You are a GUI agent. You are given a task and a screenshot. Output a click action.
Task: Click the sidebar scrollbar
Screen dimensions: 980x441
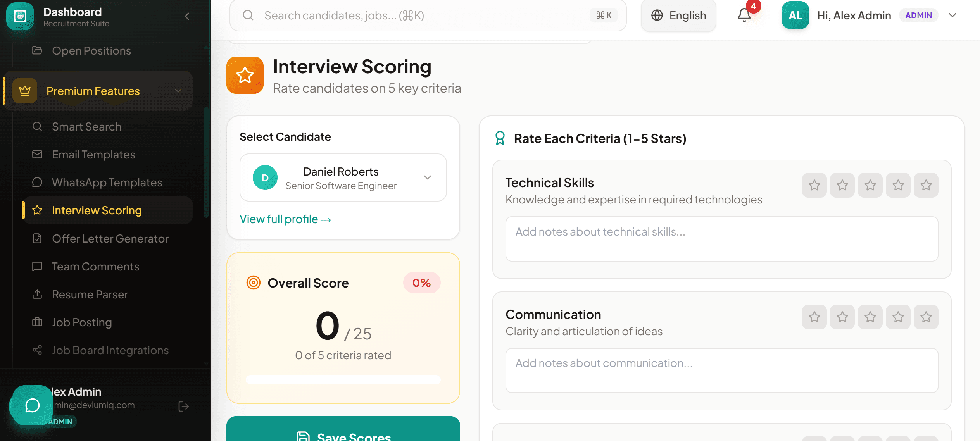(x=206, y=163)
